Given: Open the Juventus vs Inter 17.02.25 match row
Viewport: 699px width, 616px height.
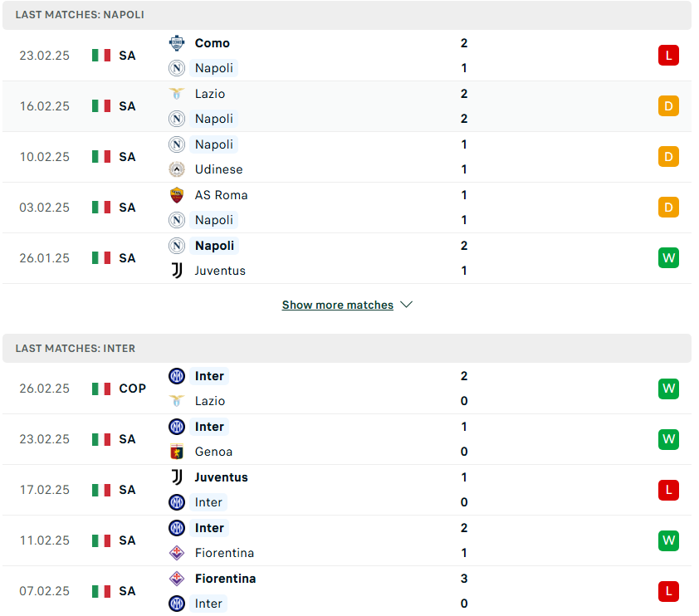Looking at the screenshot, I should pyautogui.click(x=347, y=490).
